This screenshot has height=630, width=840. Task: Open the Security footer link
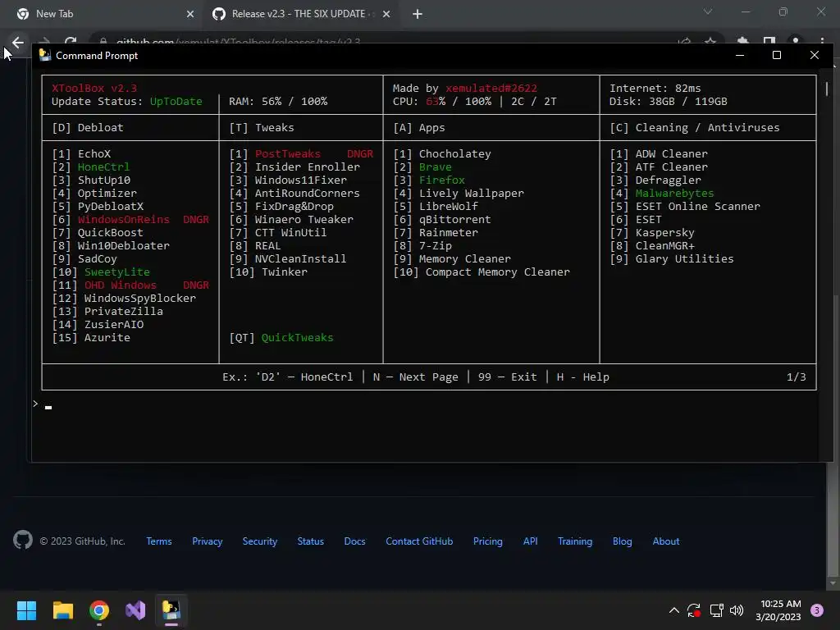[x=260, y=541]
